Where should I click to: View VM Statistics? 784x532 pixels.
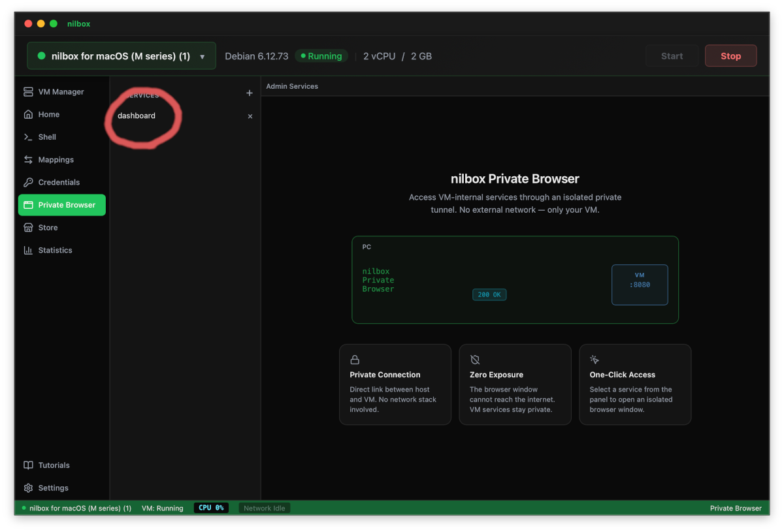coord(54,250)
